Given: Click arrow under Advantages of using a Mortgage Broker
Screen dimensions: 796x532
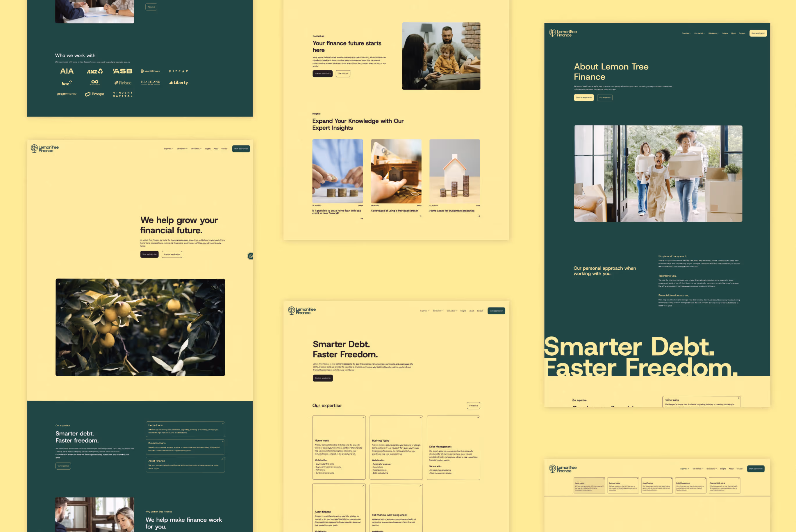Looking at the screenshot, I should coord(420,216).
